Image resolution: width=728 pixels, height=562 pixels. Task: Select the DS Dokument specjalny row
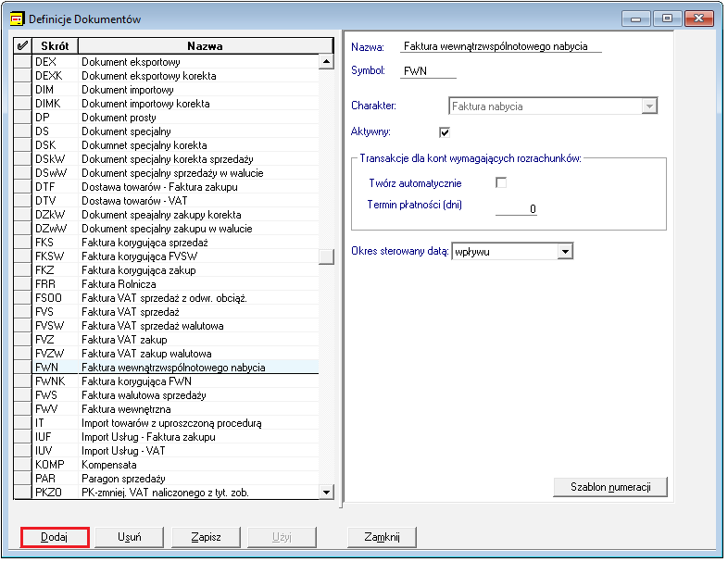click(x=175, y=131)
